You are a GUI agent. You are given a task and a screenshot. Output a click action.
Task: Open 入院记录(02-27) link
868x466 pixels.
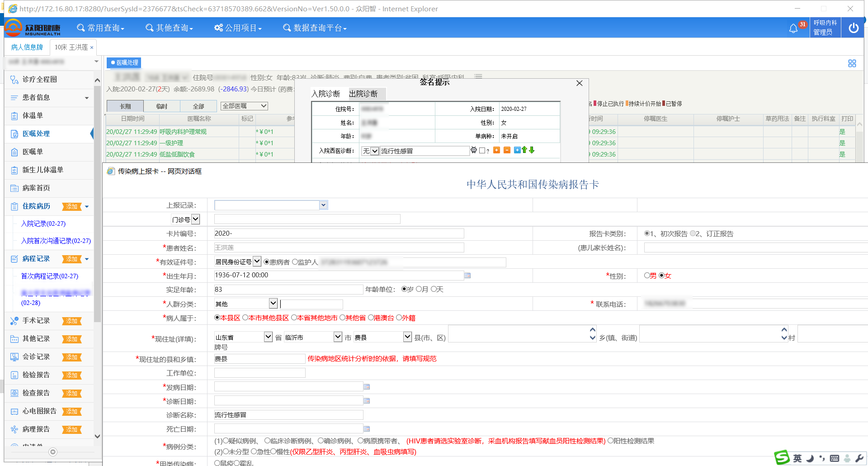click(x=43, y=223)
